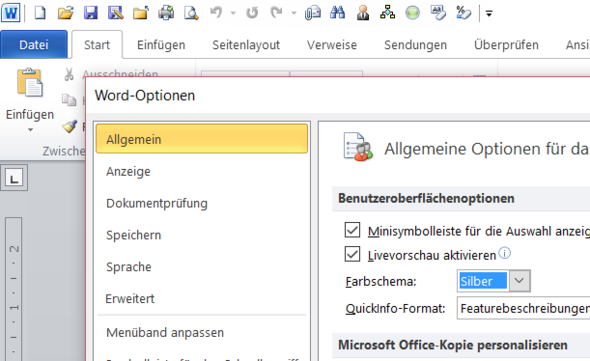Click the Allgemeine Optionen header icon

(x=358, y=147)
